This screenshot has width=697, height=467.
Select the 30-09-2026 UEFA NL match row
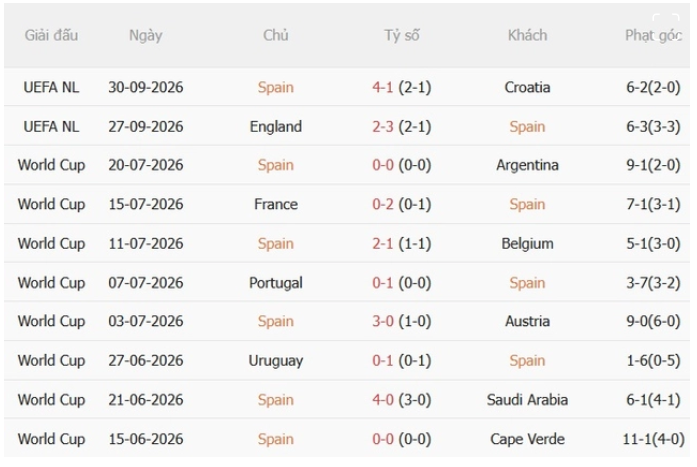pyautogui.click(x=347, y=87)
